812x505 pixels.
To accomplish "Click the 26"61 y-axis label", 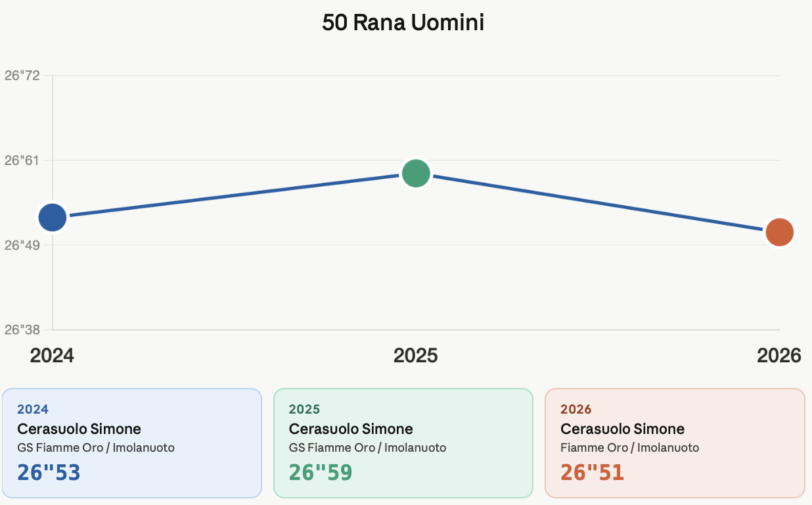I will (22, 160).
